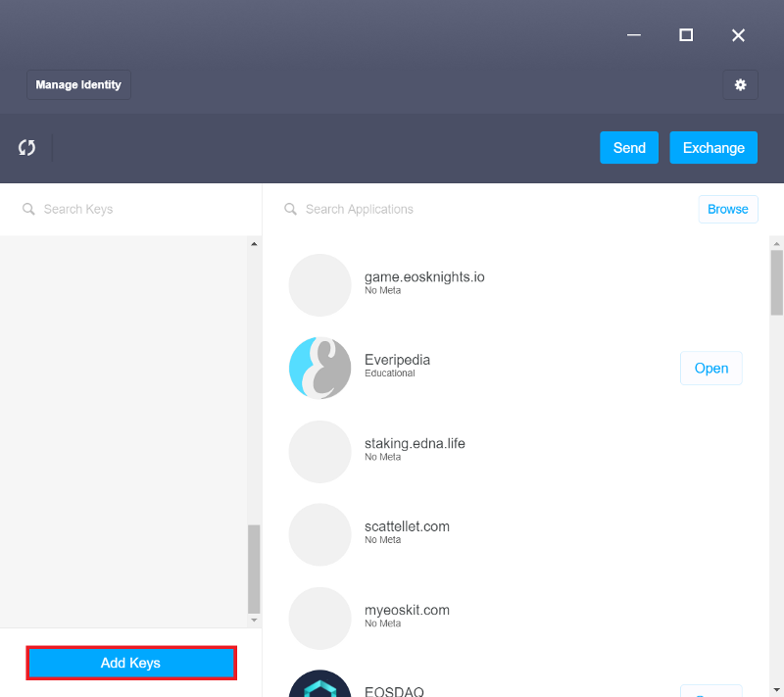Click the Search Applications magnifier icon
Viewport: 784px width, 697px height.
[290, 209]
